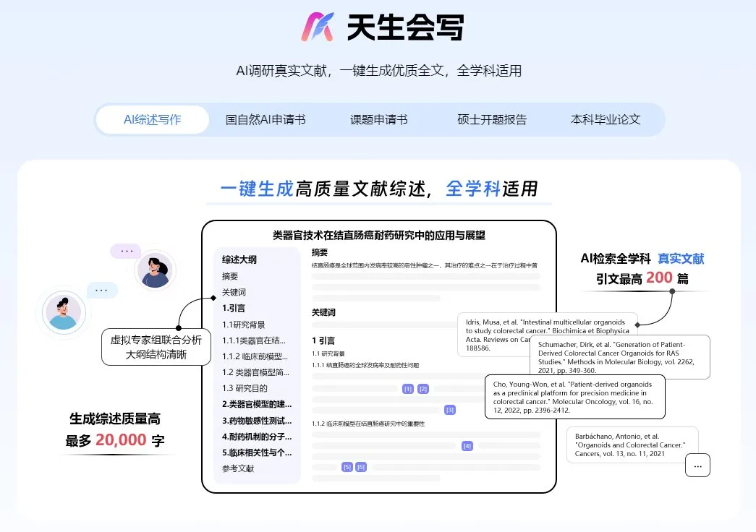
Task: Click the 最多 20,000 字 text
Action: (x=115, y=440)
